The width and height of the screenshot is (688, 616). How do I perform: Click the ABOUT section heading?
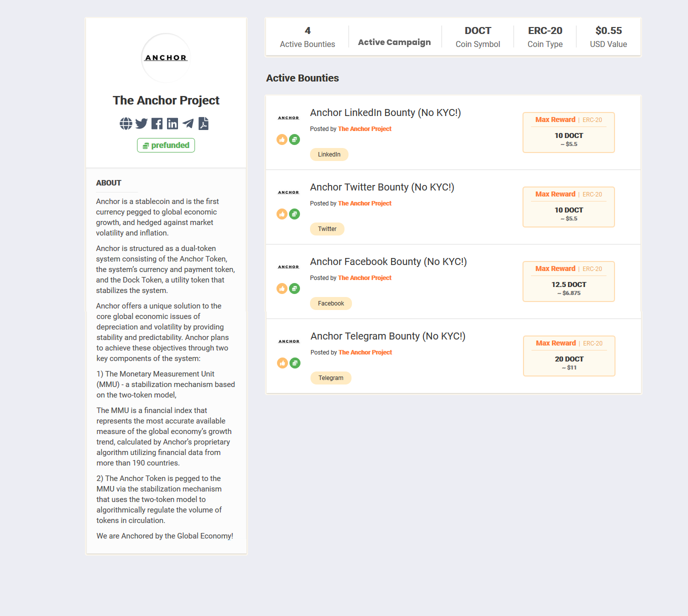108,183
